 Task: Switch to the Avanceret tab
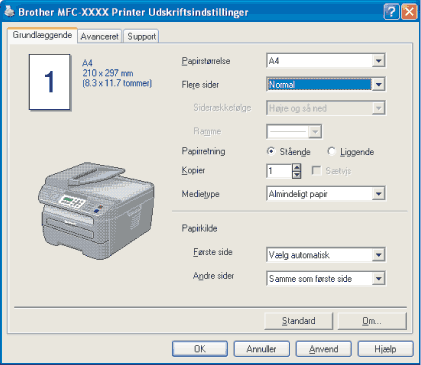click(x=100, y=36)
